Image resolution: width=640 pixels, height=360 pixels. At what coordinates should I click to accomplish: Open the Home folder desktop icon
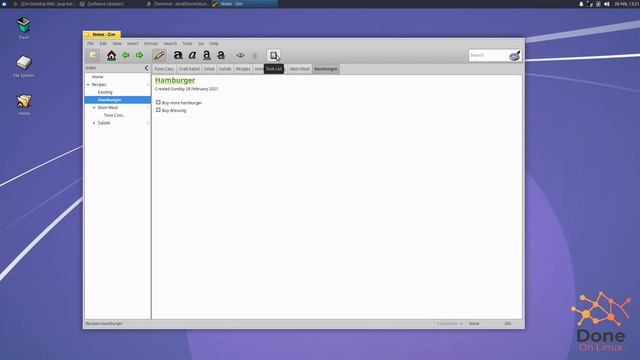tap(24, 104)
